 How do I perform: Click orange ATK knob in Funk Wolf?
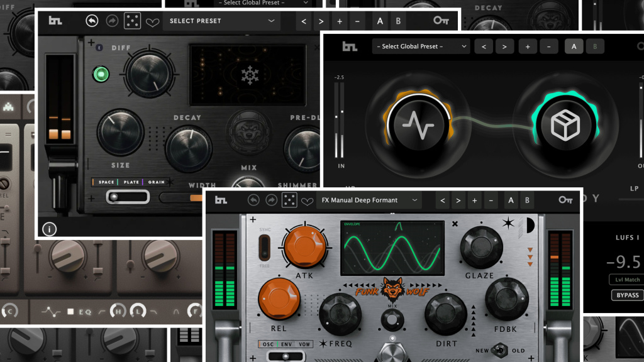[x=305, y=246]
